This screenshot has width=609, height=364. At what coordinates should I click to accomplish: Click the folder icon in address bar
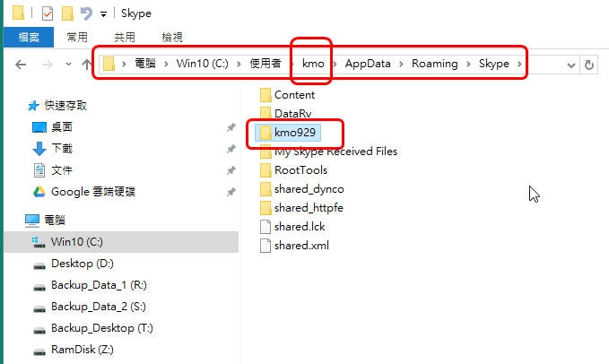pos(109,64)
